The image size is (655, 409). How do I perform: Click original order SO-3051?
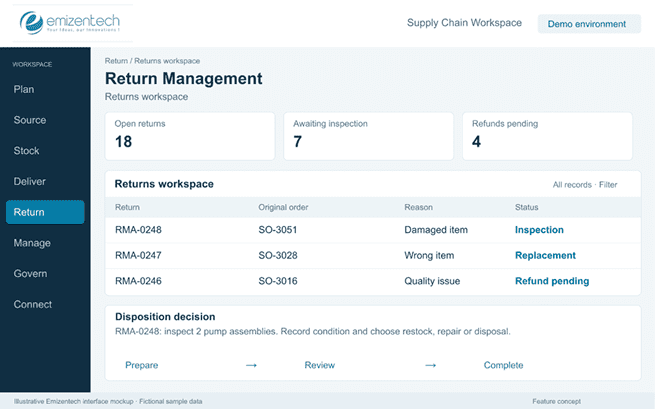pyautogui.click(x=278, y=230)
